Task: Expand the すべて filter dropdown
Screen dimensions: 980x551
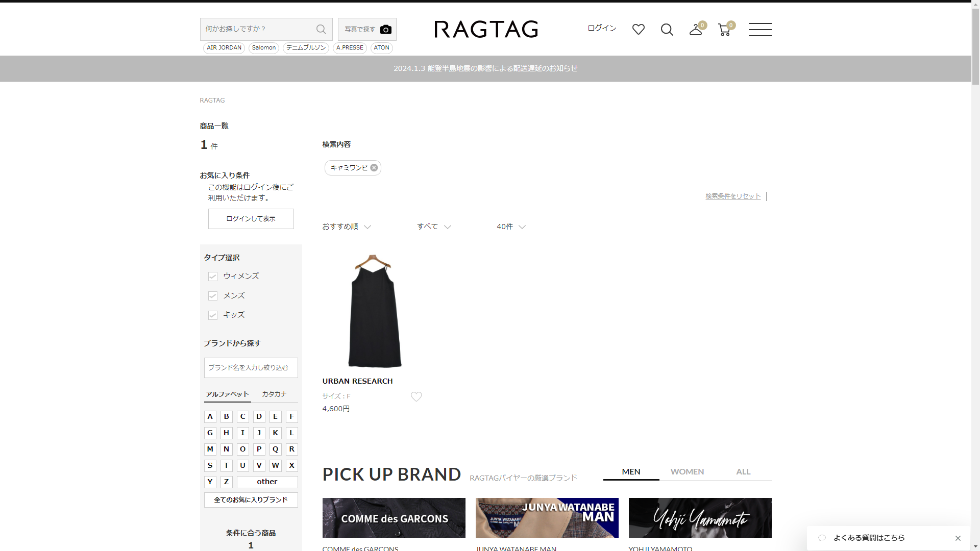Action: click(434, 227)
